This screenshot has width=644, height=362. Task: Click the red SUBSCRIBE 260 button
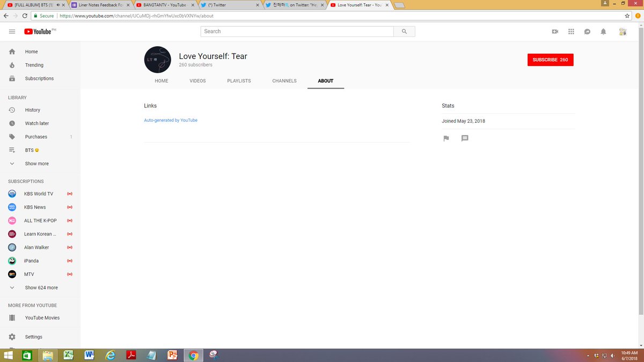pyautogui.click(x=551, y=60)
